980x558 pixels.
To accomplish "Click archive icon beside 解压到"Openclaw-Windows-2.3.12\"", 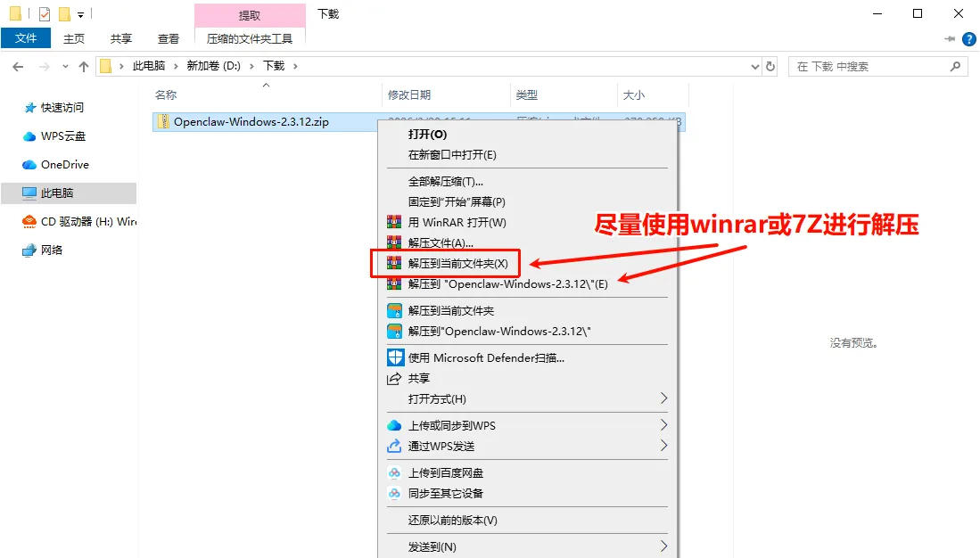I will [x=394, y=332].
